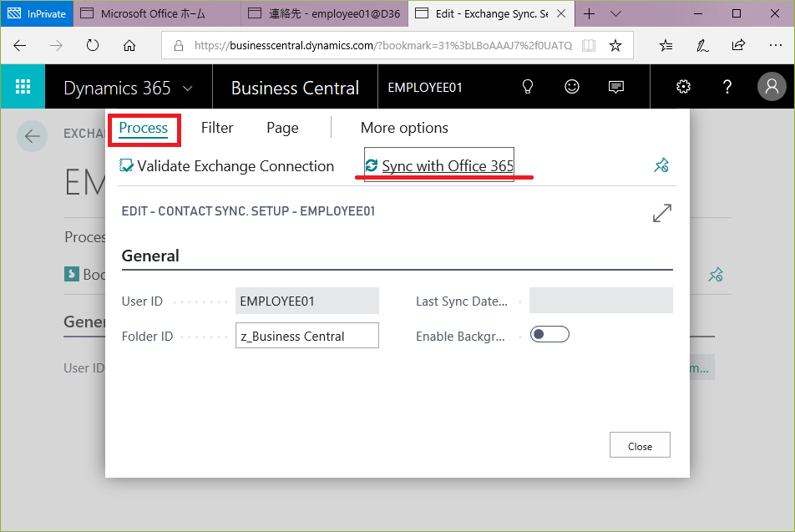
Task: Toggle Enable Background sync switch
Action: pyautogui.click(x=549, y=334)
